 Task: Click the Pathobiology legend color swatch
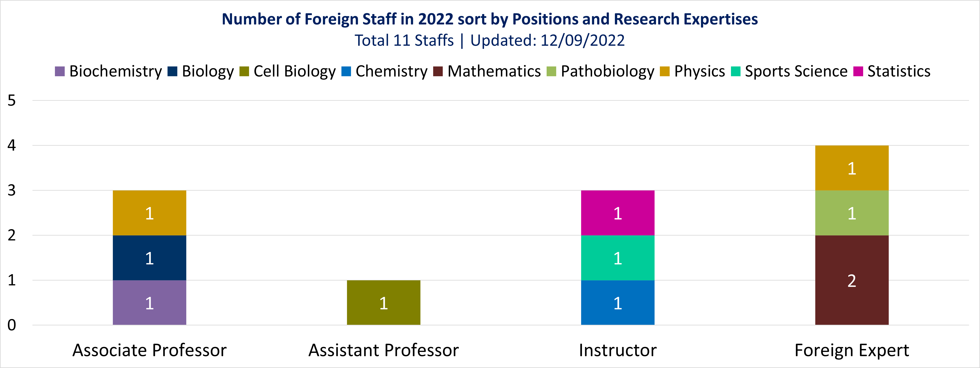pos(551,72)
